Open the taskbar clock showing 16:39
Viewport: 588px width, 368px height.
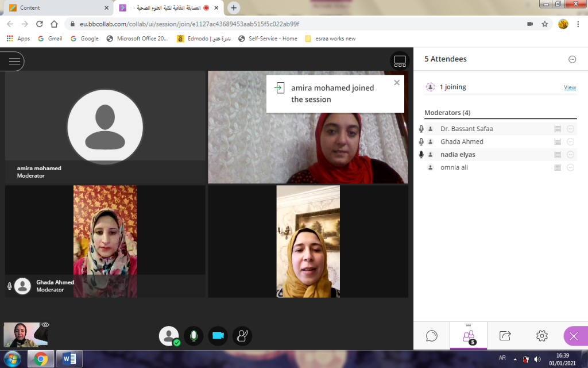563,359
